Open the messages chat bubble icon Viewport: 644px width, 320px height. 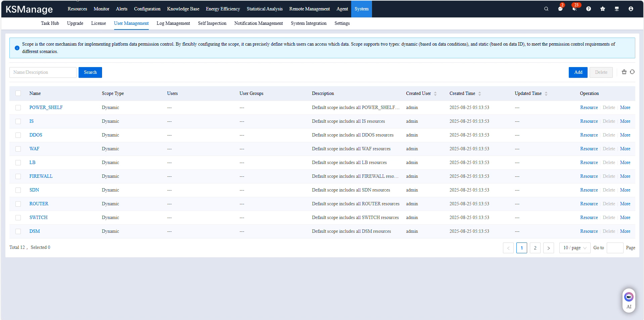pos(560,9)
